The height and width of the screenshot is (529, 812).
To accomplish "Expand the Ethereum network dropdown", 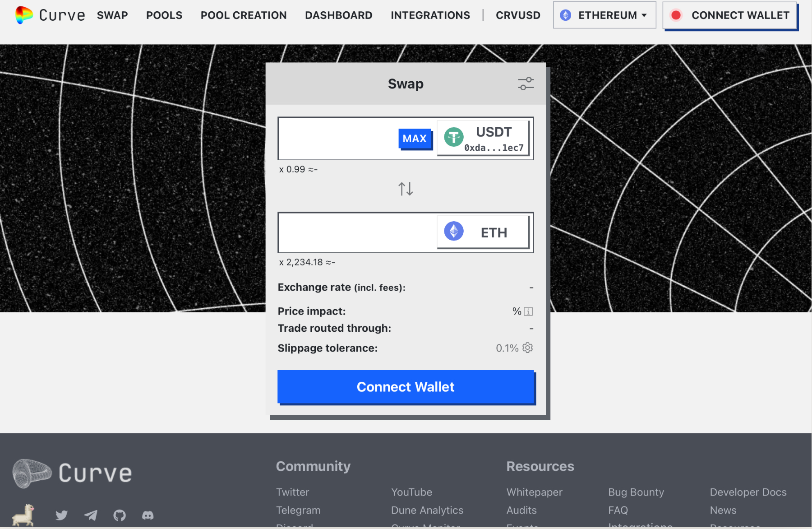I will 604,15.
